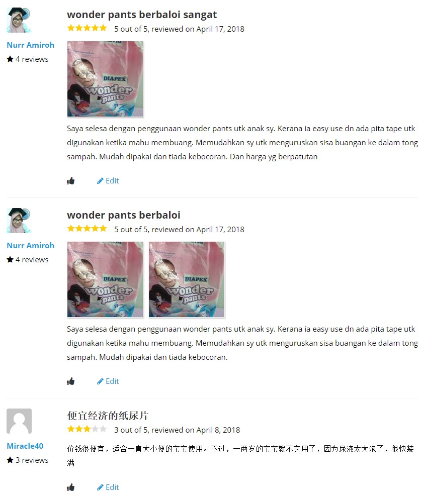Like the 'wonder pants berbaloi sangat' review
The width and height of the screenshot is (424, 504).
pyautogui.click(x=70, y=181)
